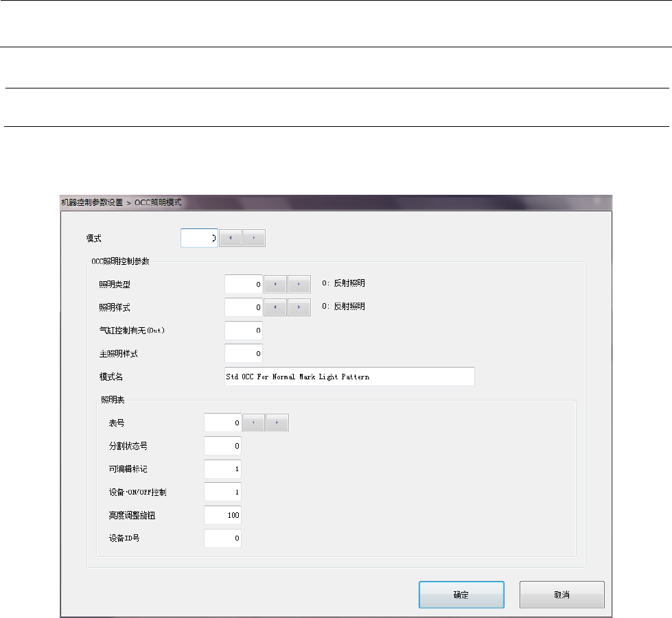This screenshot has width=672, height=618.
Task: Click the 照明样式 value field
Action: [x=244, y=307]
